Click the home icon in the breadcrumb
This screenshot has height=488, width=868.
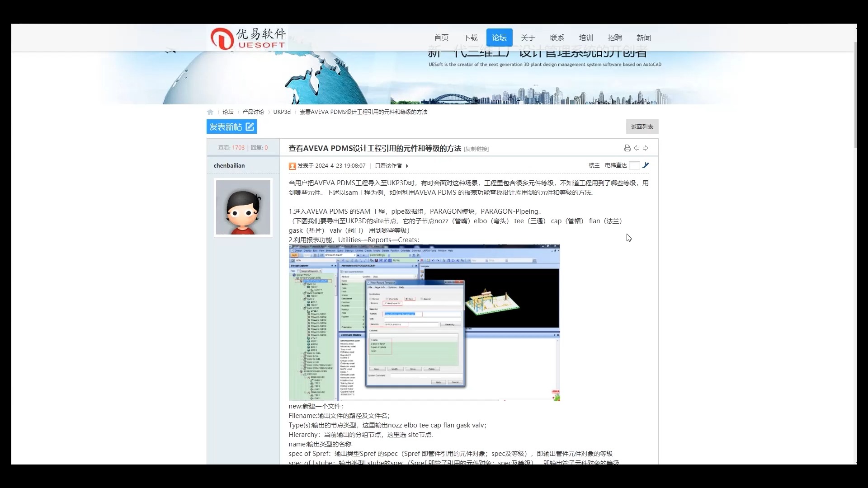tap(210, 112)
